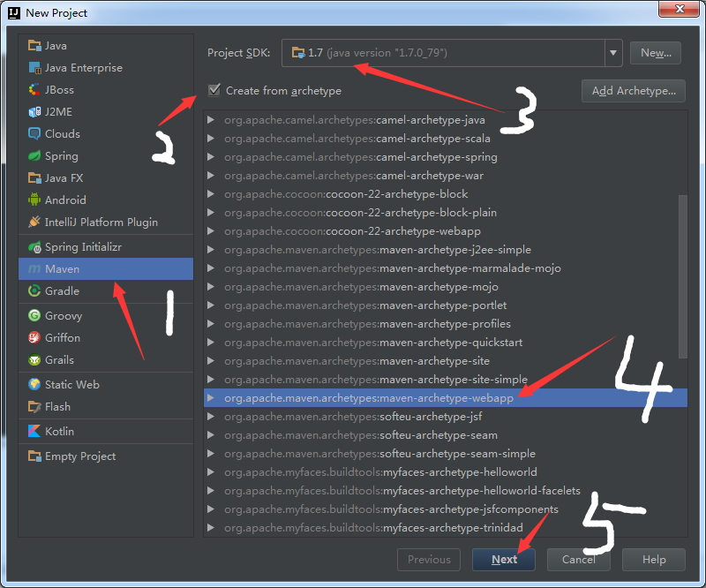Select cocoon-22-archetype-webapp row
The height and width of the screenshot is (588, 706).
tap(446, 231)
